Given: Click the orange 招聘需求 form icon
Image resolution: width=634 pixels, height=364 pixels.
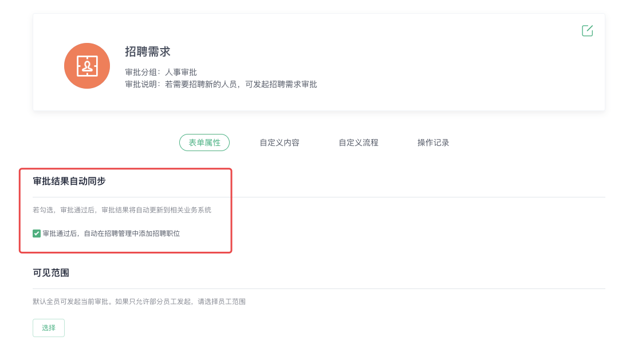Looking at the screenshot, I should [87, 66].
